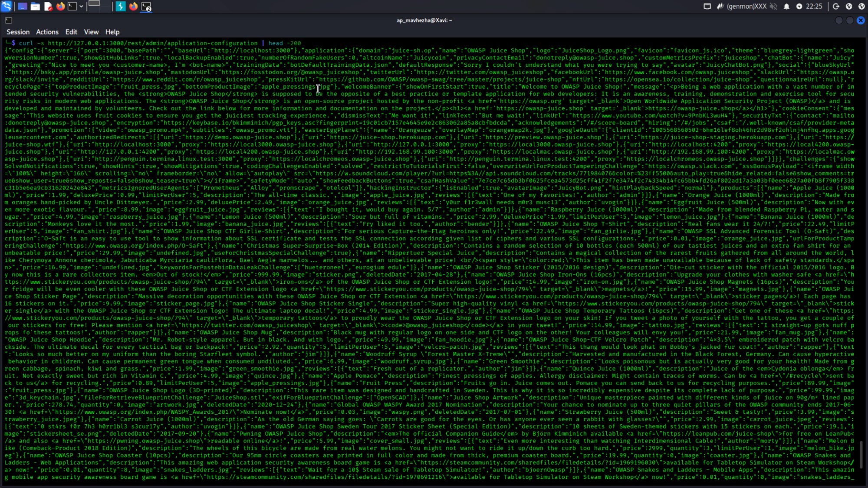Click the power manager icon
This screenshot has height=488, width=868.
point(799,7)
